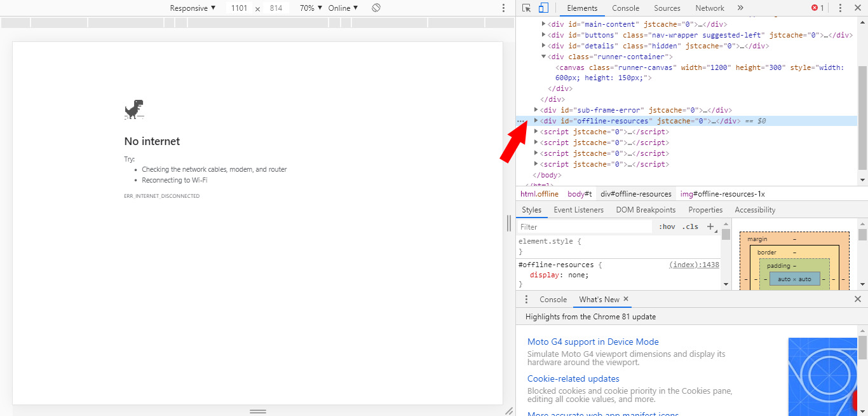Select the Styles sub-tab
This screenshot has height=416, width=868.
pos(532,210)
